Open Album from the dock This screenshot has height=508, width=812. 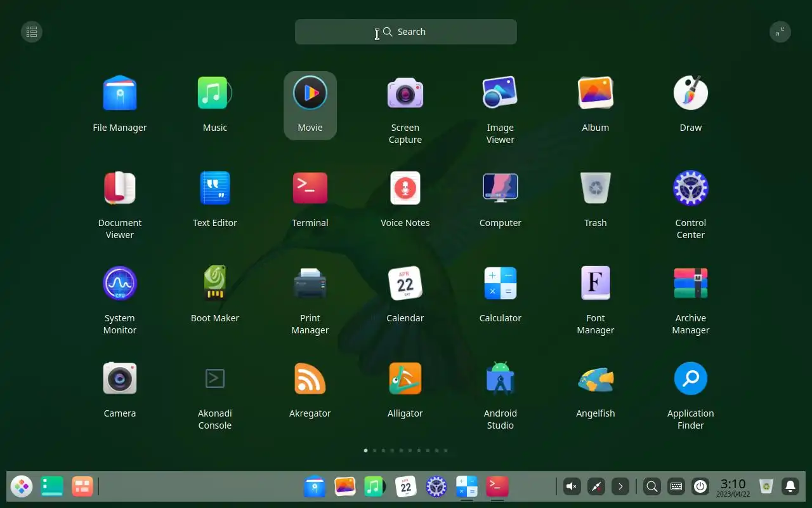(x=345, y=487)
